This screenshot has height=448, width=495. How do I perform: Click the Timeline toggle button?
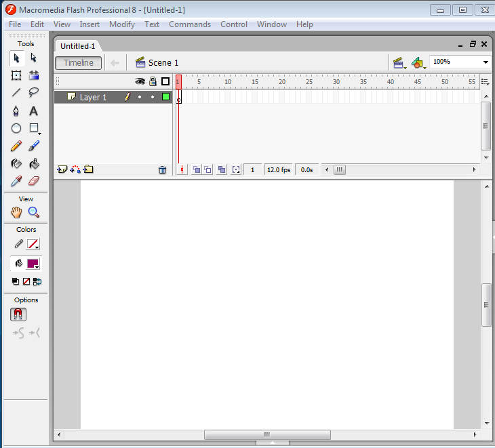pyautogui.click(x=78, y=63)
